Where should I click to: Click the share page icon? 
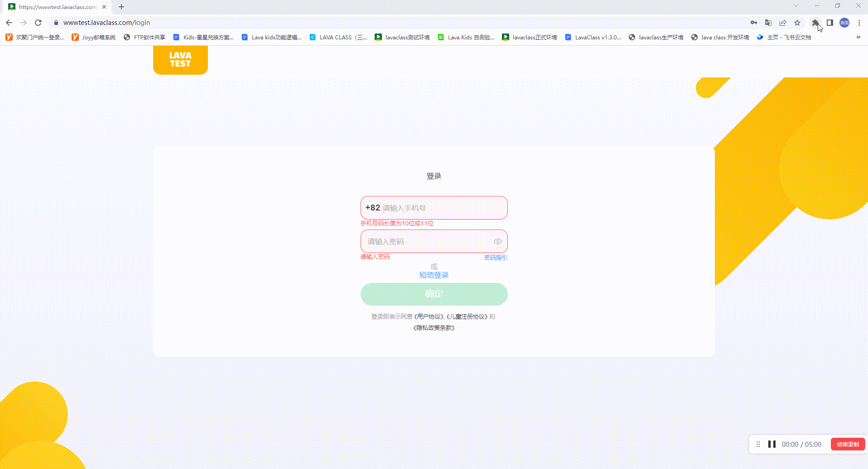[x=783, y=23]
